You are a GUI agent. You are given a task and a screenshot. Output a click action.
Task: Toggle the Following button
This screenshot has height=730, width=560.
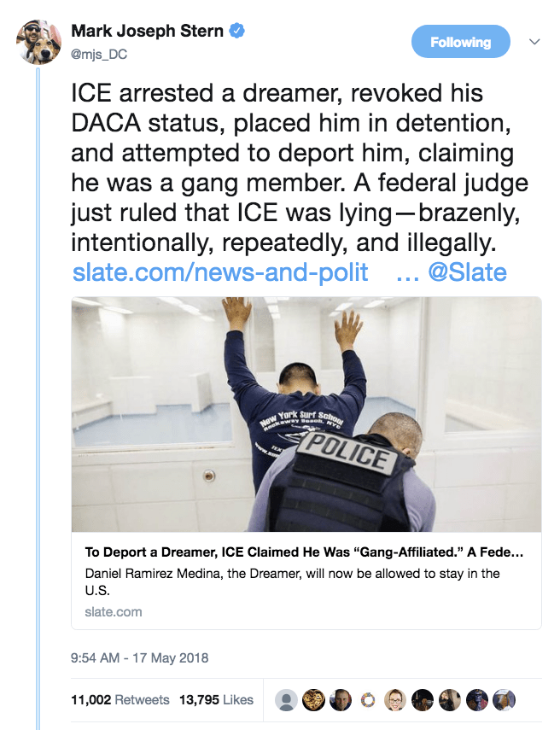coord(460,42)
